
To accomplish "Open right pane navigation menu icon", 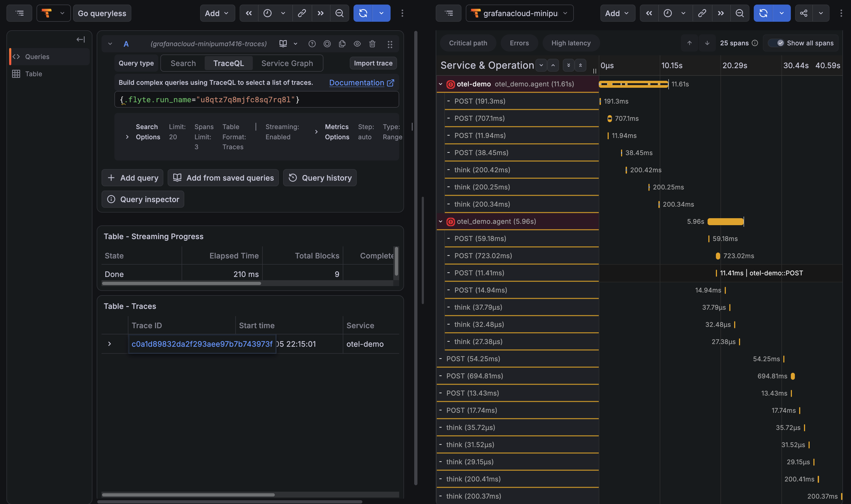I will (449, 13).
